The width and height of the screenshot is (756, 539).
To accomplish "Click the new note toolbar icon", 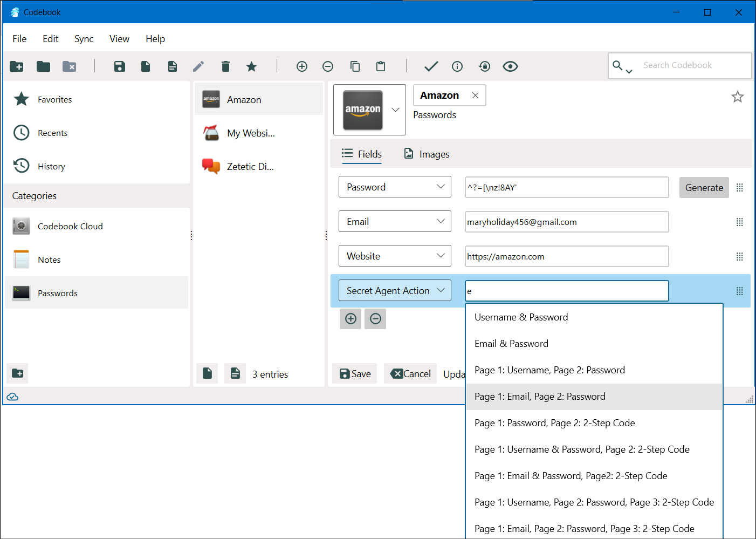I will pos(172,66).
